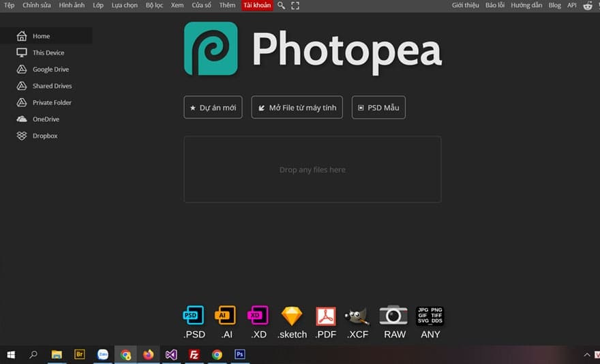The image size is (600, 364).
Task: Select Google Drive in the sidebar
Action: (46, 70)
